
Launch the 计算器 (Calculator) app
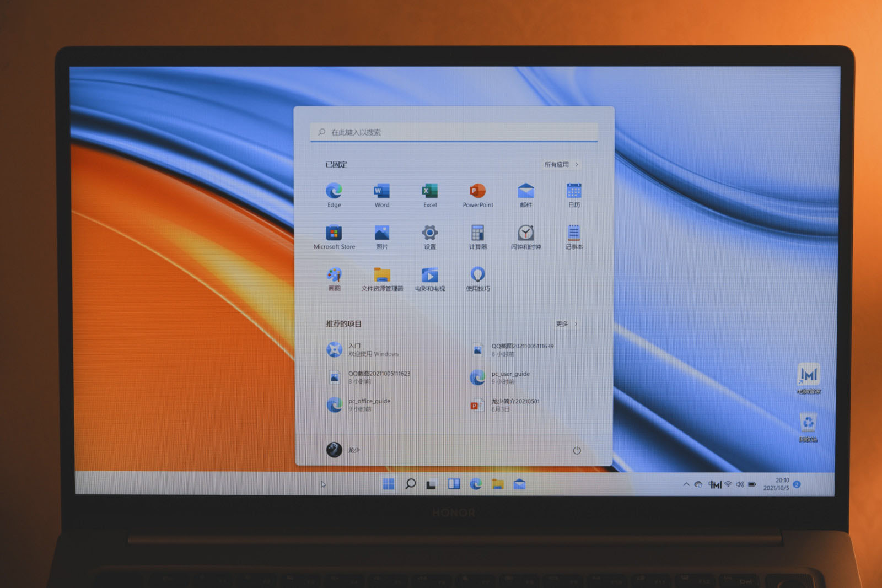click(477, 234)
